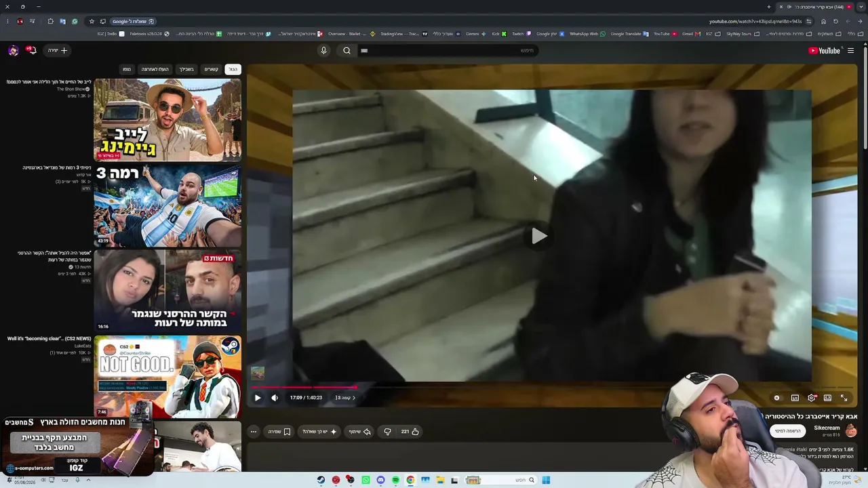Open the Gemini bookmark

click(x=475, y=34)
